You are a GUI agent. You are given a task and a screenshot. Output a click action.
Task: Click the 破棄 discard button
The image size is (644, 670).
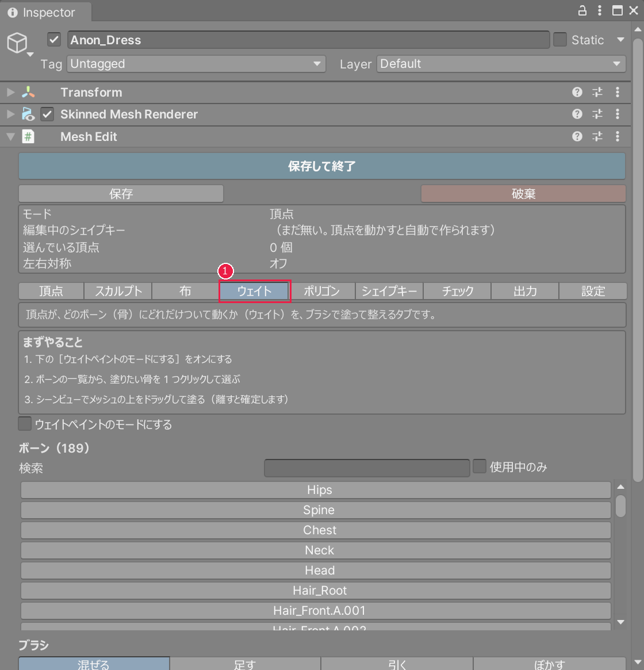523,194
